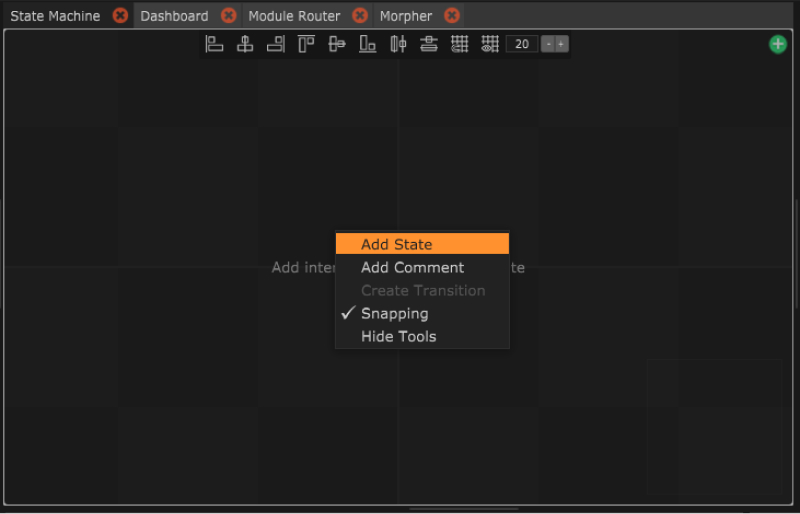Distribute items horizontally
800x514 pixels.
[x=398, y=44]
